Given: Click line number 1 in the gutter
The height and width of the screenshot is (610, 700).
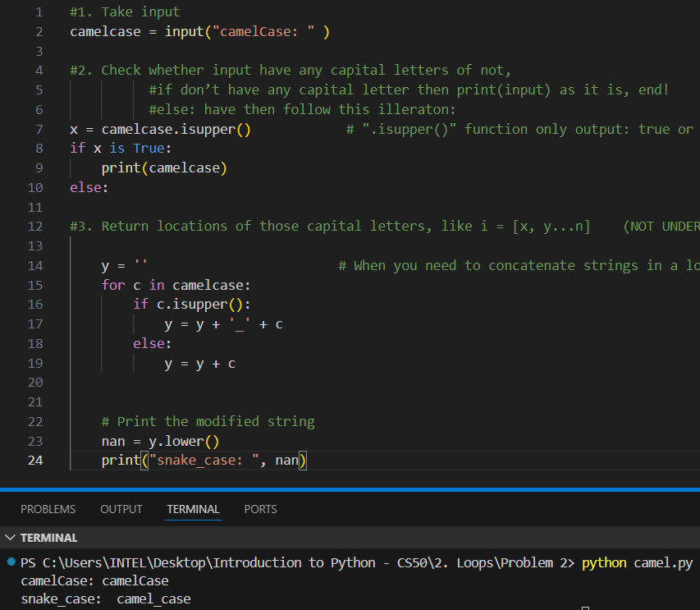Looking at the screenshot, I should tap(39, 12).
